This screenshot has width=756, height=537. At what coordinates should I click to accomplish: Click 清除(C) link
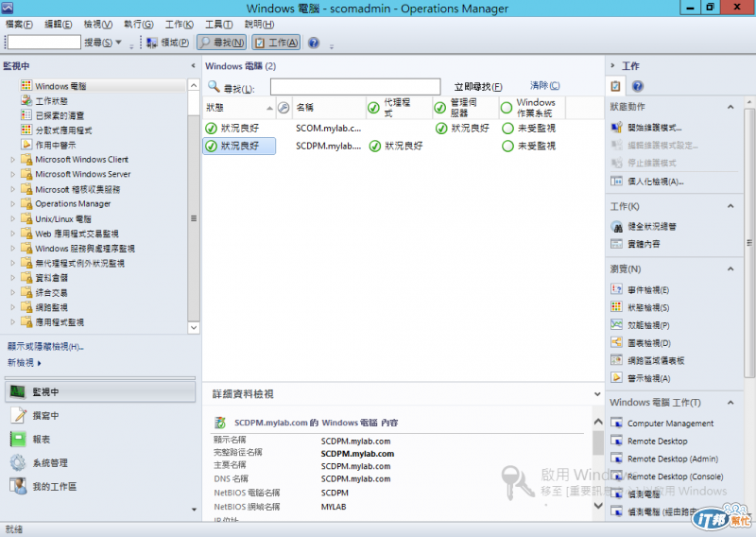click(545, 85)
